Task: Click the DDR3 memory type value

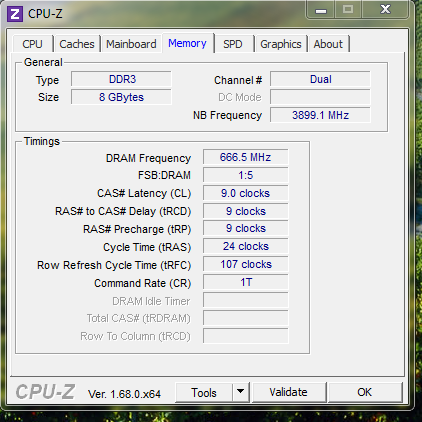Action: point(121,79)
